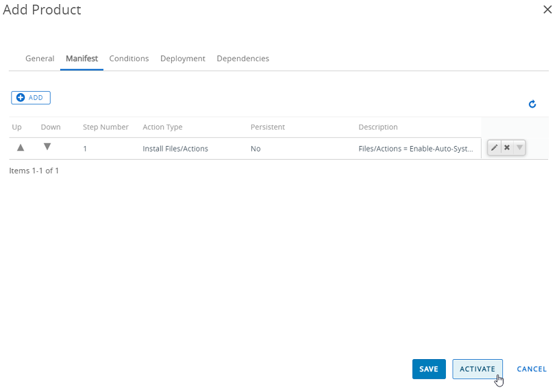Go to the Deployment tab
This screenshot has width=559, height=392.
pos(183,58)
